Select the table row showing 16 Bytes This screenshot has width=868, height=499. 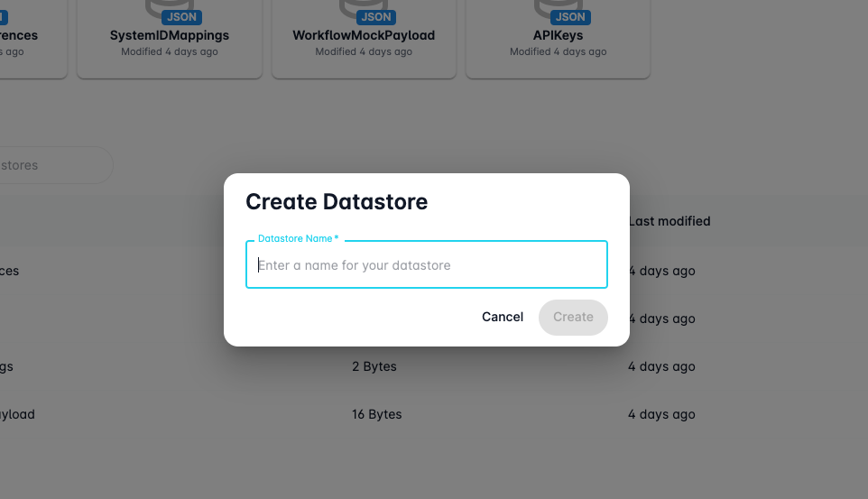tap(377, 414)
